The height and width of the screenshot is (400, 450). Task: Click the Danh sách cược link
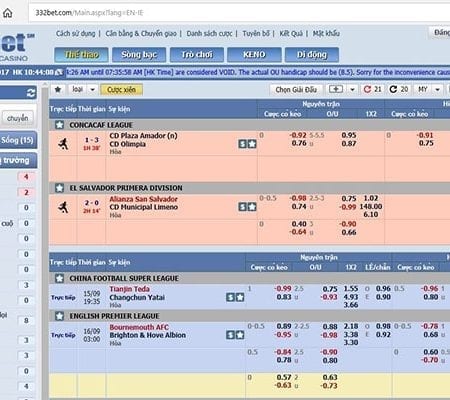210,33
